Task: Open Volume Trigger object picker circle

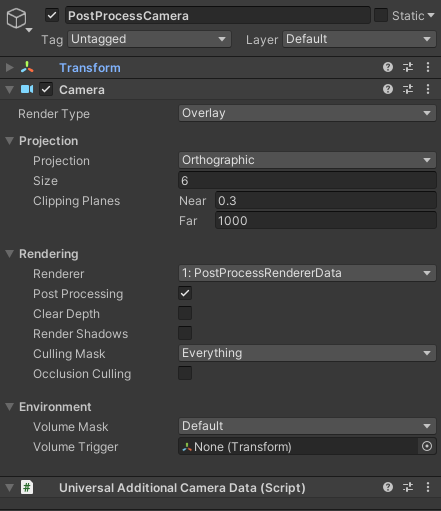Action: click(x=427, y=446)
